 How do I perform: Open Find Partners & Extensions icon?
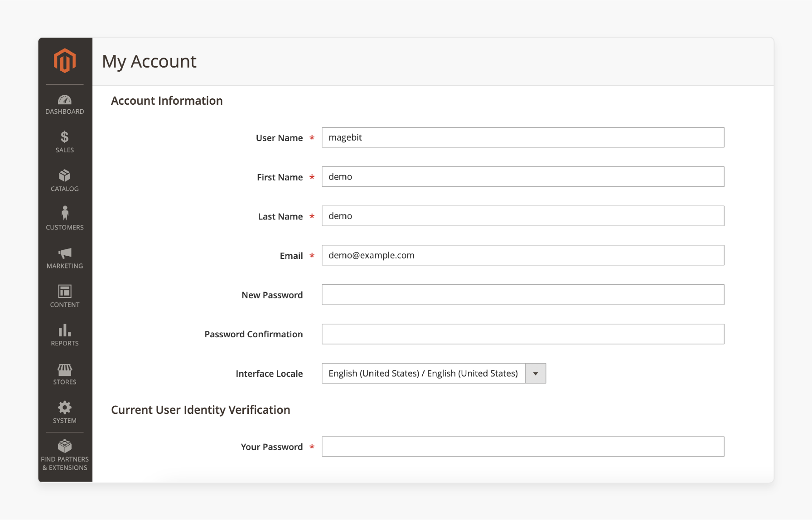tap(65, 446)
